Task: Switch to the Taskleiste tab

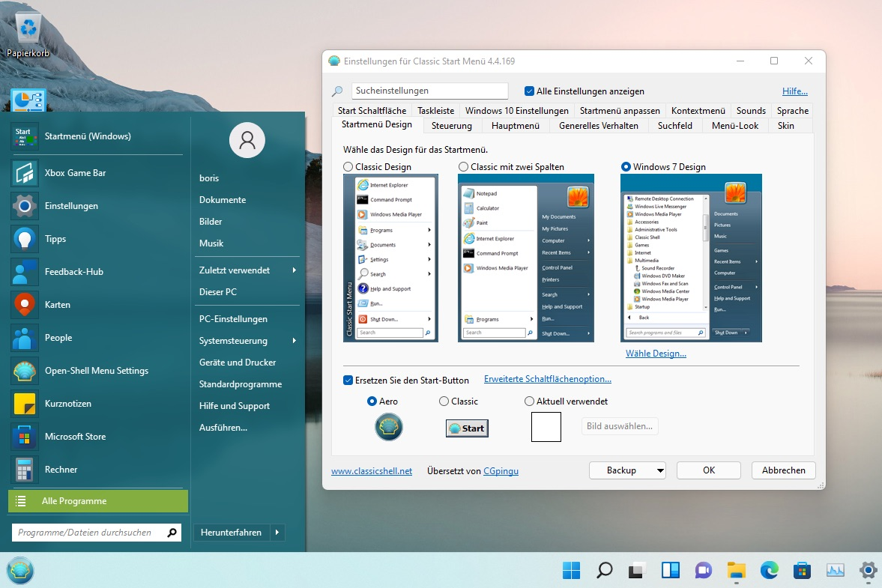Action: click(435, 111)
